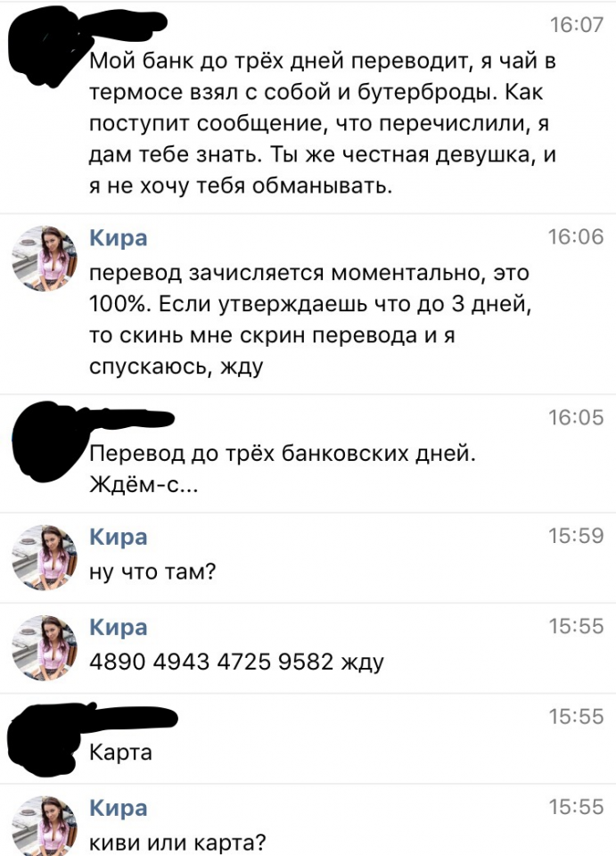Tap the 16:06 timestamp
Image resolution: width=616 pixels, height=856 pixels.
576,237
